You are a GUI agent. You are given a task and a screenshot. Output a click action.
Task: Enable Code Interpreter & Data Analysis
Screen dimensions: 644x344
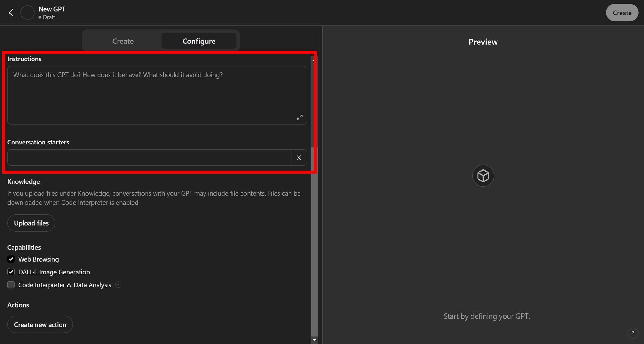point(11,285)
